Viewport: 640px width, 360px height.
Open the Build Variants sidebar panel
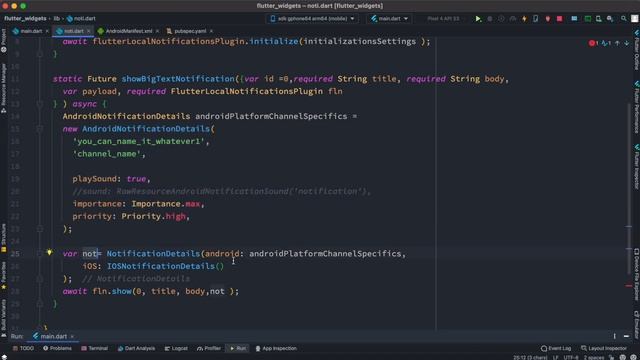pyautogui.click(x=4, y=318)
